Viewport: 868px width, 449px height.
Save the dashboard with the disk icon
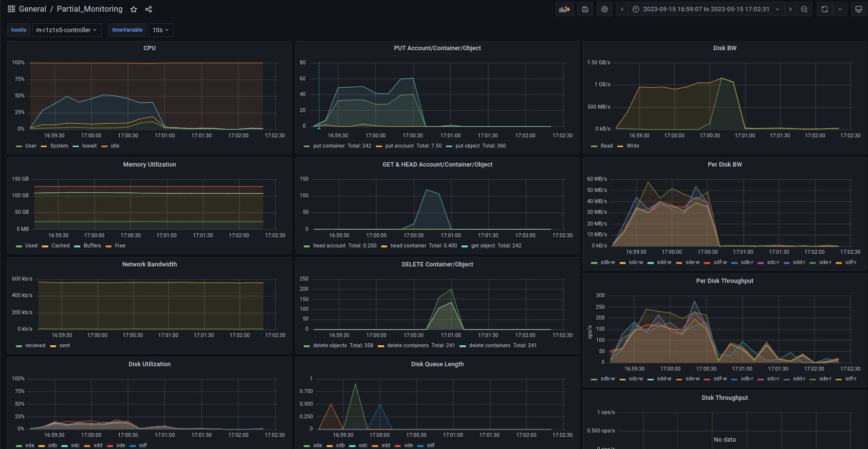click(x=585, y=9)
